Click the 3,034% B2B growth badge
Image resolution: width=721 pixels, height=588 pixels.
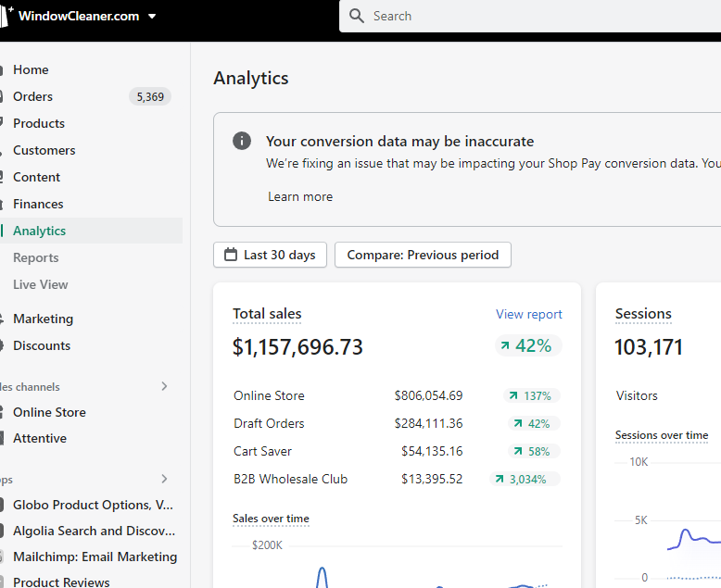pos(525,479)
